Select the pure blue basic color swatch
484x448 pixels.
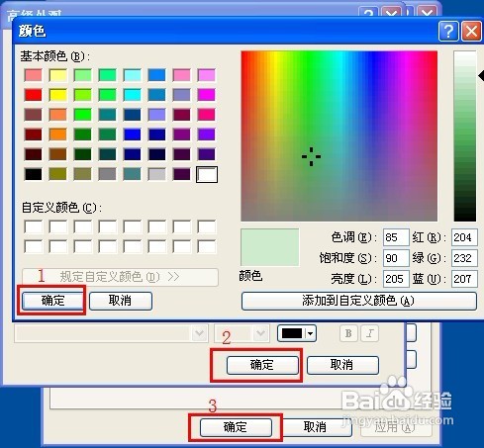click(133, 134)
